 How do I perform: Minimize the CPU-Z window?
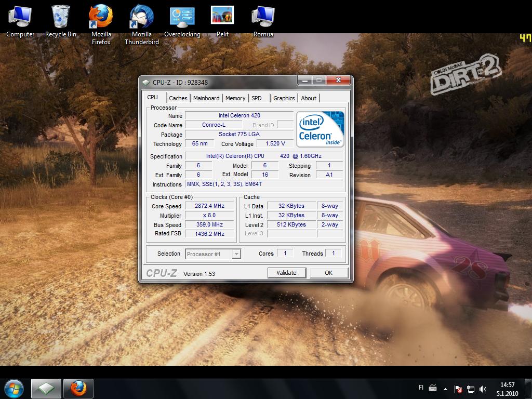tap(305, 81)
